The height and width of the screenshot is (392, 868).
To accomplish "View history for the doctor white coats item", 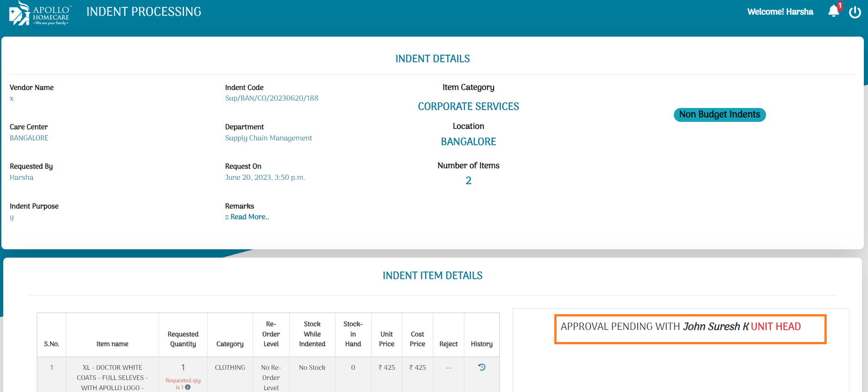I will (x=482, y=367).
